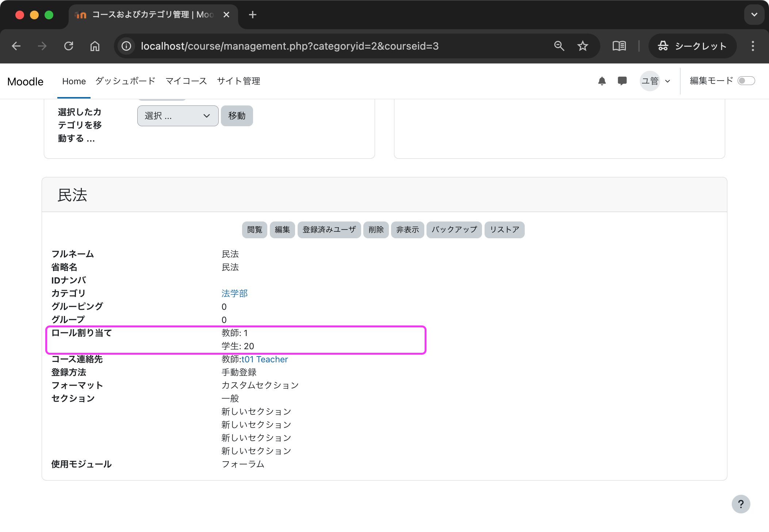Click the browser address bar URL
The height and width of the screenshot is (532, 769).
289,46
